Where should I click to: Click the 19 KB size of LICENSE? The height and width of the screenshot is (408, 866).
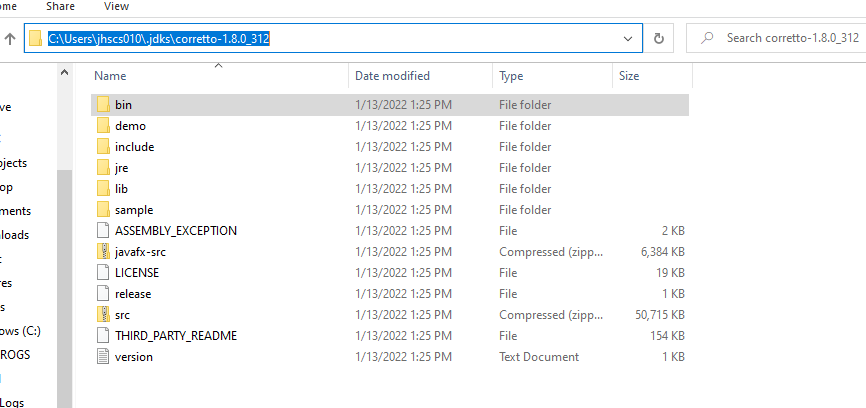671,273
